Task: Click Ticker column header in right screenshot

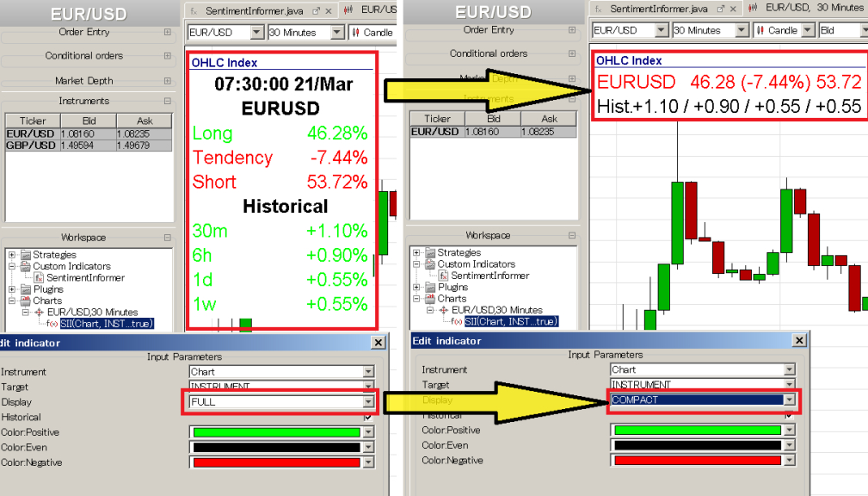Action: tap(437, 119)
